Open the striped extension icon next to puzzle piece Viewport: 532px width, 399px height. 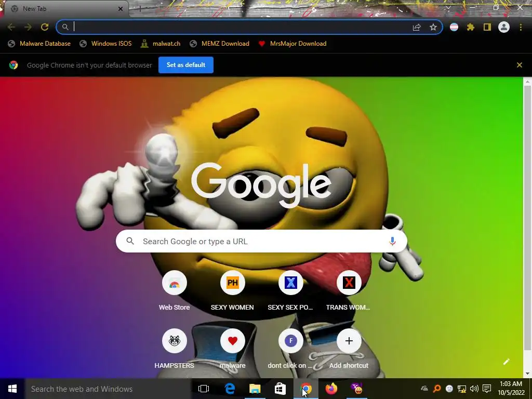454,27
